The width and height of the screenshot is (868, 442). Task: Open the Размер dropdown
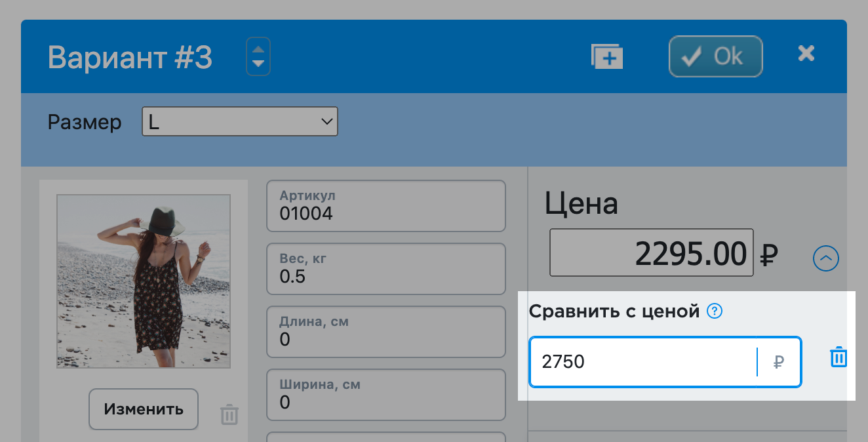pos(240,121)
